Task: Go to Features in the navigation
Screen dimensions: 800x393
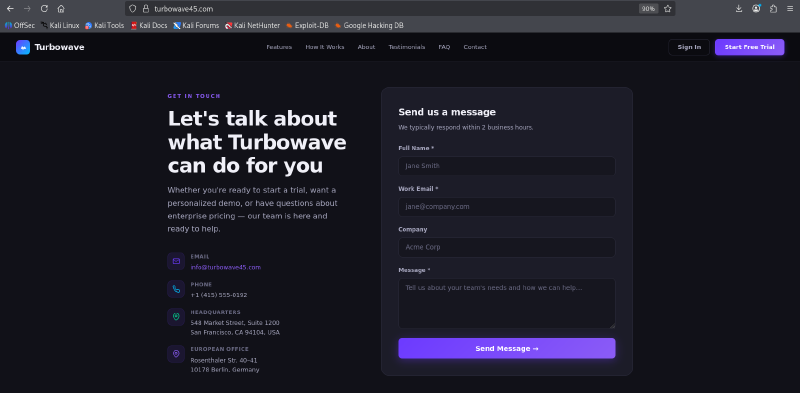Action: point(279,47)
